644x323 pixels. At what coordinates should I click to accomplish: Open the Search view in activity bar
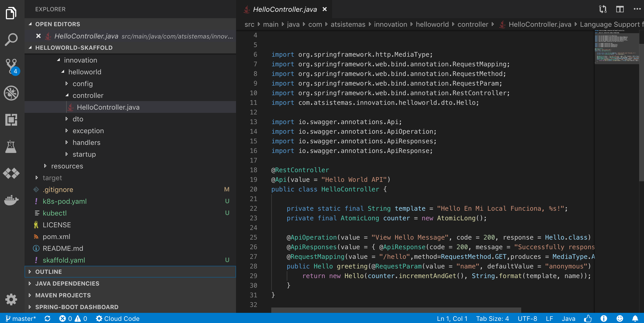(11, 40)
